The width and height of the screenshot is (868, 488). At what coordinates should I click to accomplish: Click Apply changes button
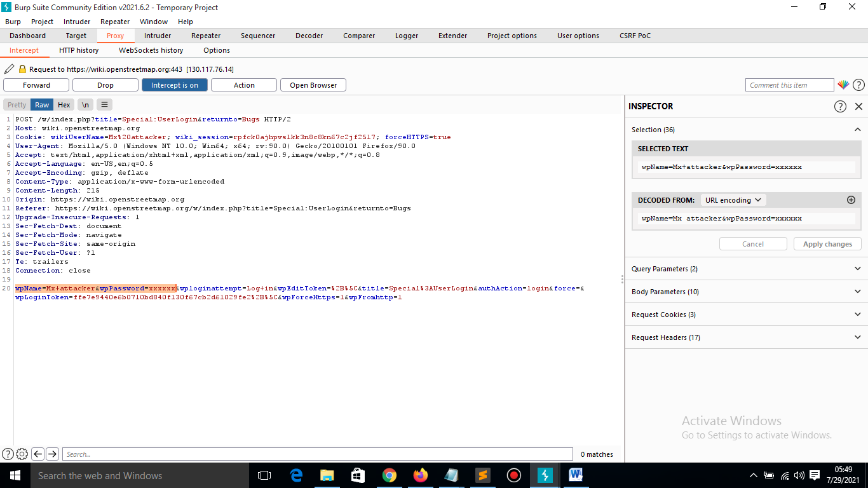(827, 244)
